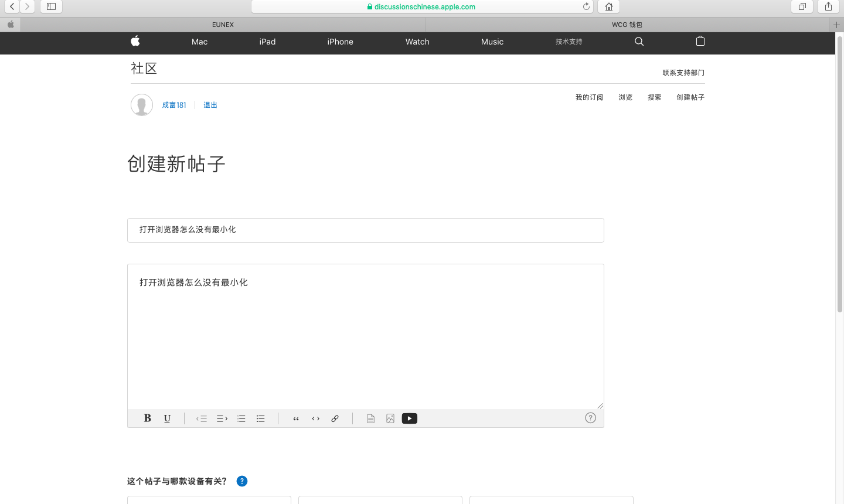This screenshot has width=844, height=504.
Task: Open editor help question mark
Action: [x=590, y=418]
